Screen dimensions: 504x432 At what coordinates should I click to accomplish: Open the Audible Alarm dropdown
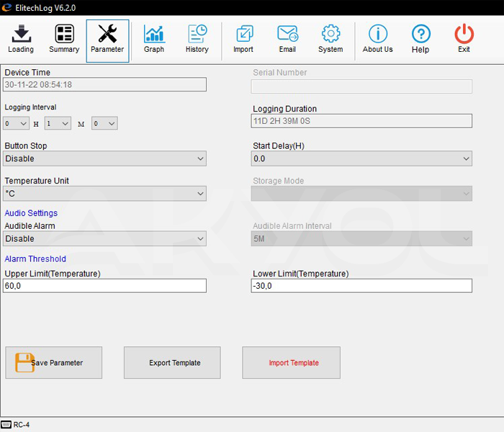pos(104,238)
